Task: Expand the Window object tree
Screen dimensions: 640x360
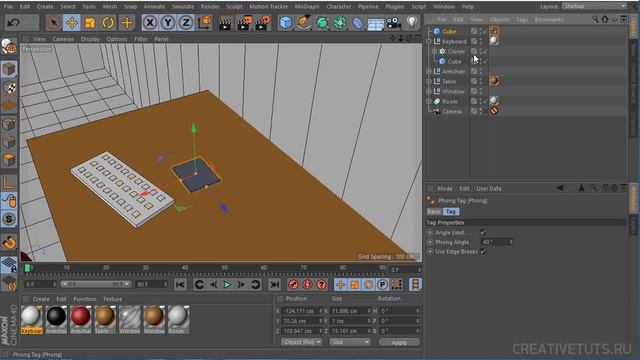Action: (x=429, y=91)
